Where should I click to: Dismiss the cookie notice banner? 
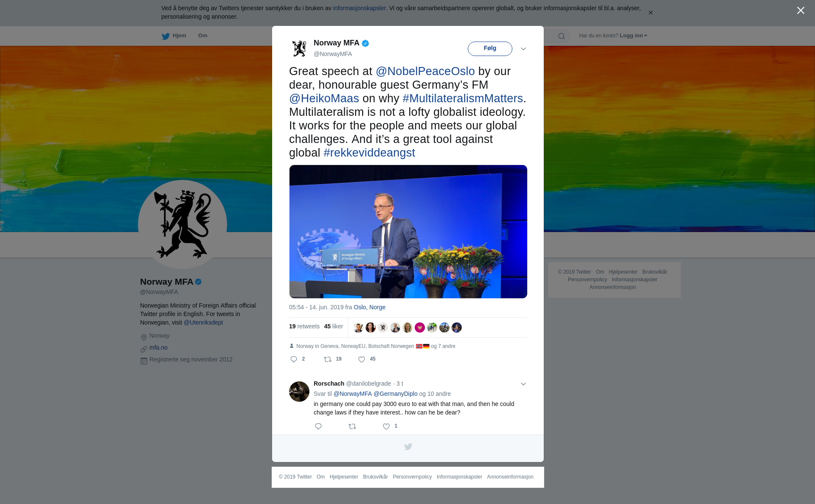point(650,13)
